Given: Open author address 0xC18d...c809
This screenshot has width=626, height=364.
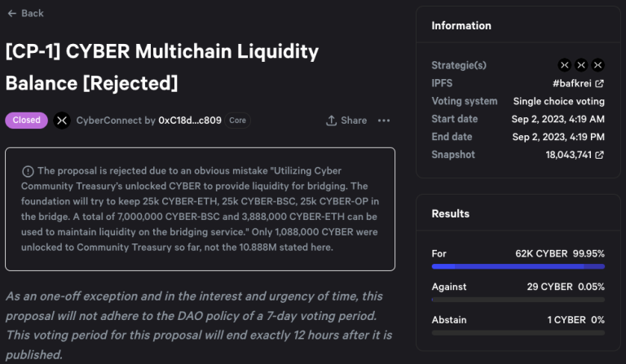Looking at the screenshot, I should (190, 121).
